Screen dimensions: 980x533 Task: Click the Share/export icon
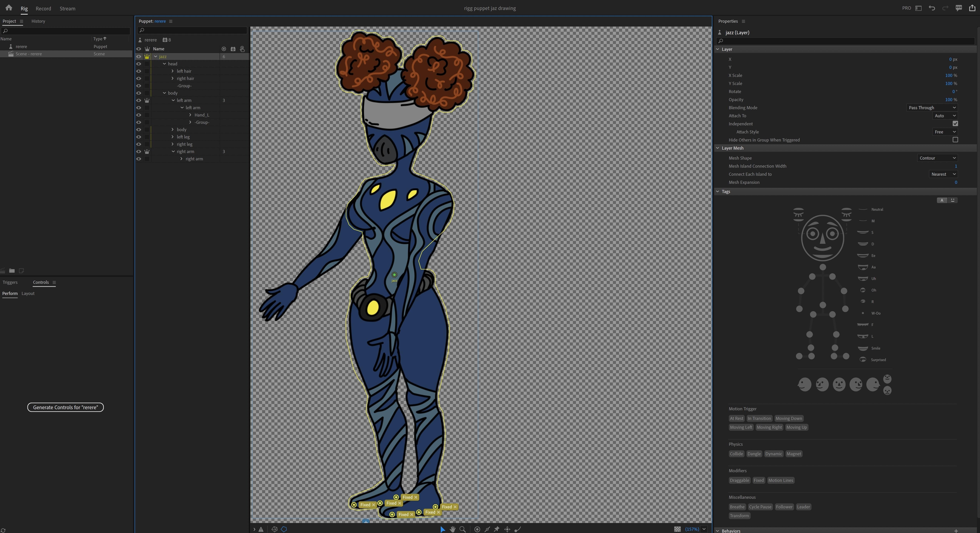(x=972, y=8)
